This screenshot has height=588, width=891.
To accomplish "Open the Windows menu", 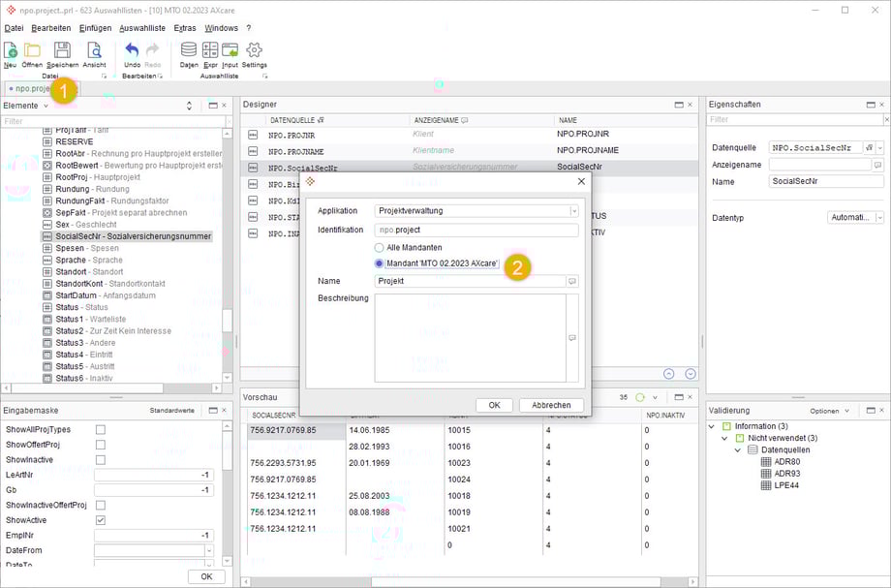I will (x=221, y=28).
